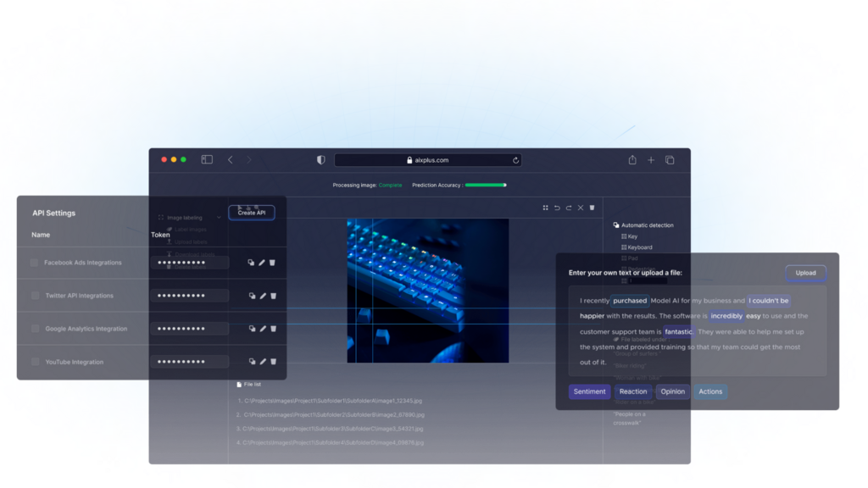Image resolution: width=868 pixels, height=488 pixels.
Task: Select the image2_67890.jpg file path
Action: click(334, 414)
